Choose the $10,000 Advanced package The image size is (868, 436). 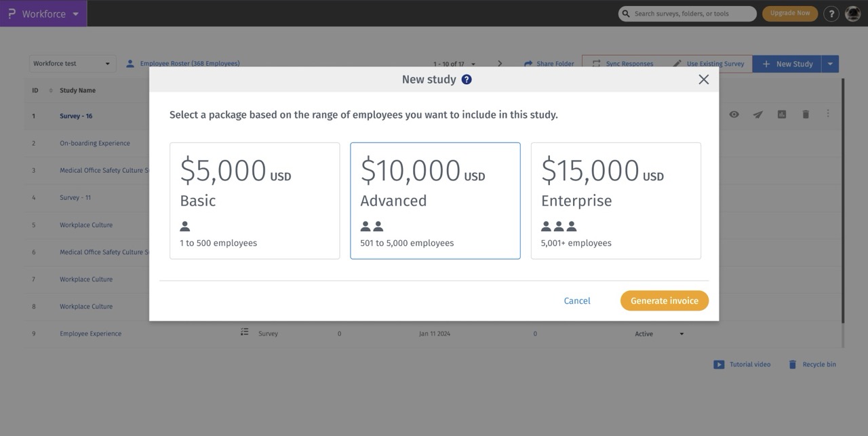click(435, 201)
